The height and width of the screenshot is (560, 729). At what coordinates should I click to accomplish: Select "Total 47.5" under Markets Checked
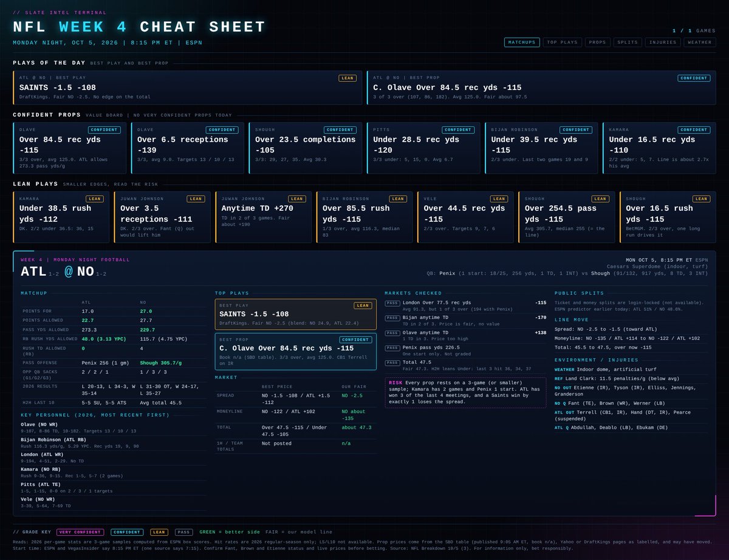coord(465,365)
